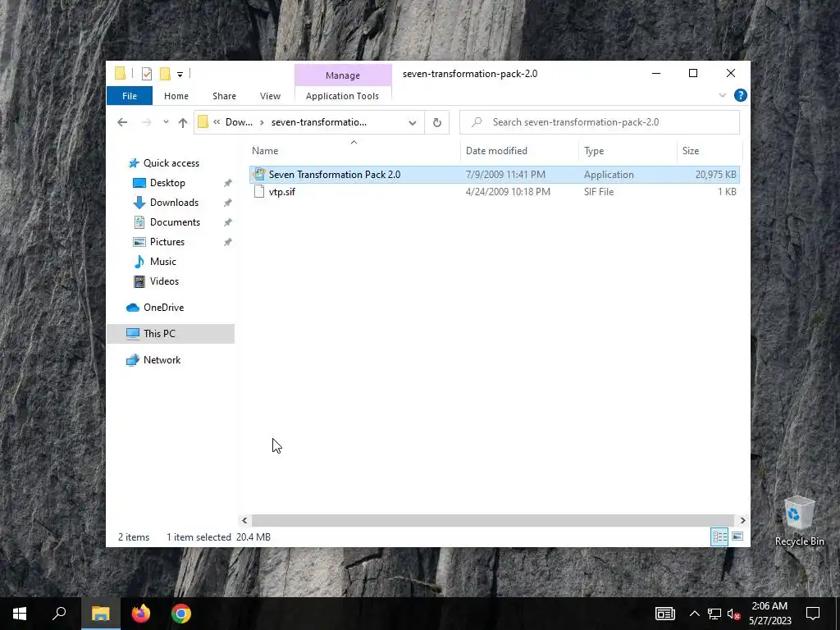Viewport: 840px width, 630px height.
Task: Switch to the Home ribbon tab
Action: pos(176,96)
